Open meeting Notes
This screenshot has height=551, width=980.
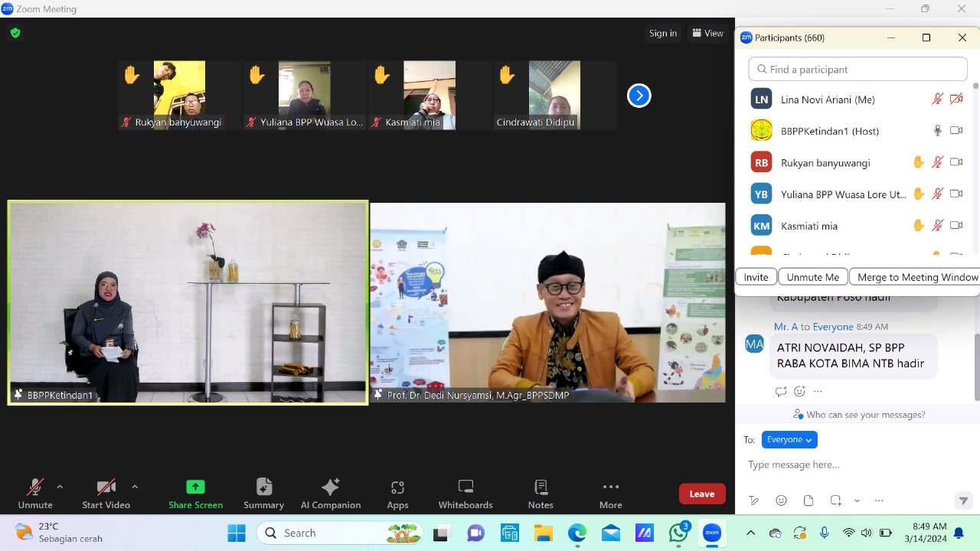541,494
